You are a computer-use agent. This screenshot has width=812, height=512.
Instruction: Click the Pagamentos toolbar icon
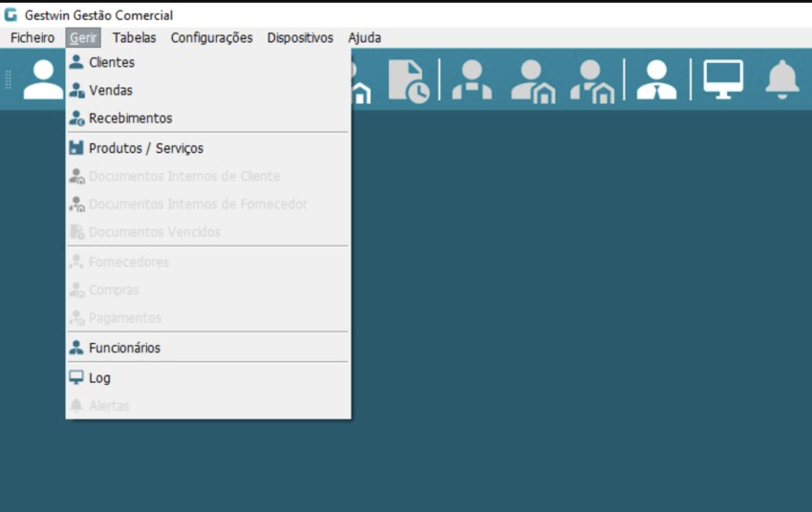[x=592, y=80]
